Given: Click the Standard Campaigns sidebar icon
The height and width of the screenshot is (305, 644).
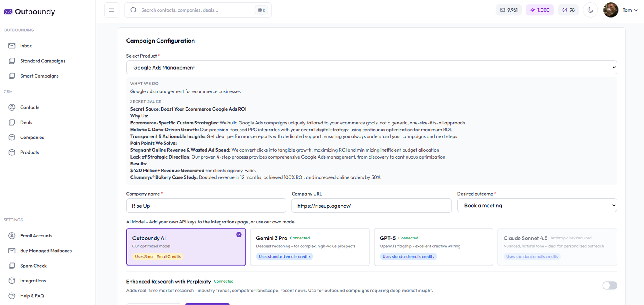Looking at the screenshot, I should pos(12,61).
